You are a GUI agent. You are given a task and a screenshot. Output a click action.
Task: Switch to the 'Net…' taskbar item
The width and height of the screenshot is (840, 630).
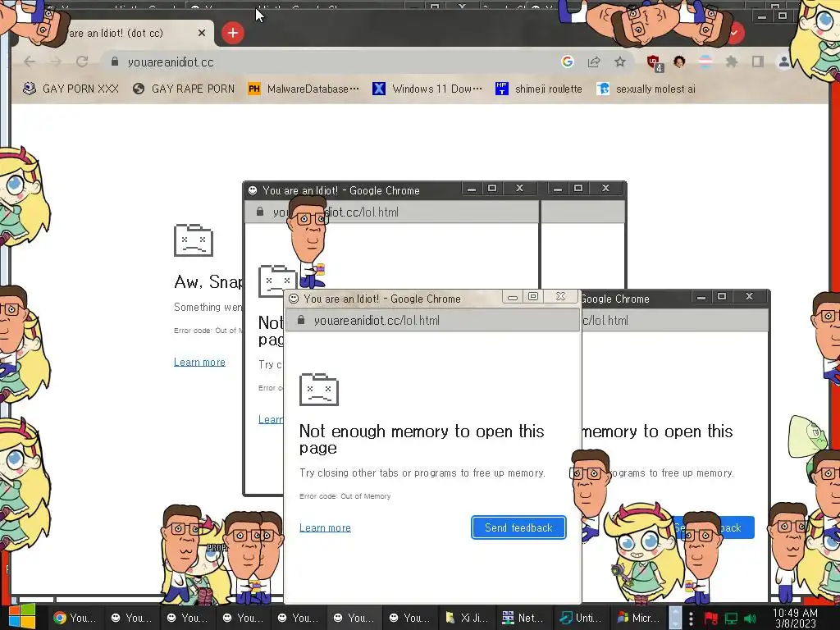523,618
